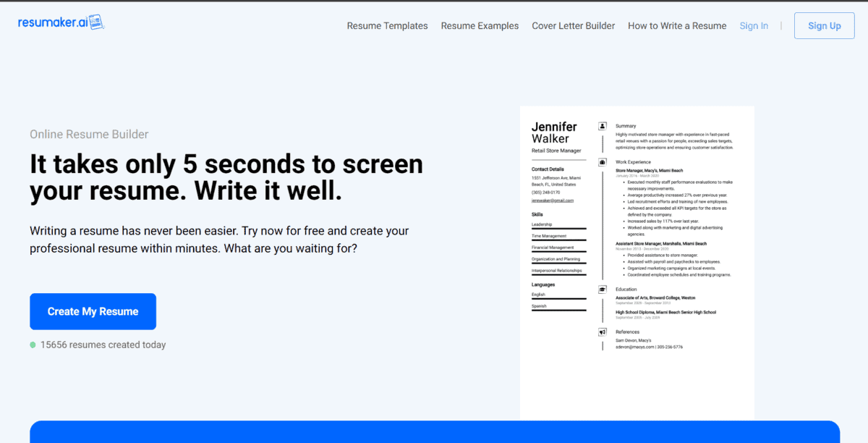This screenshot has width=868, height=443.
Task: Open the Sign Up page
Action: point(824,25)
